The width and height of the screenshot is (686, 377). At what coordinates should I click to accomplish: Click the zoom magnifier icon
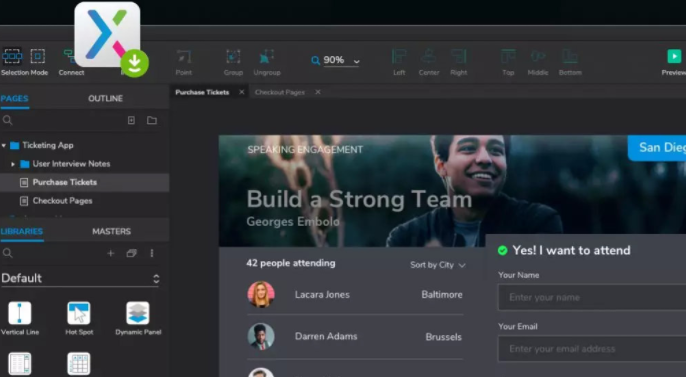(x=315, y=60)
